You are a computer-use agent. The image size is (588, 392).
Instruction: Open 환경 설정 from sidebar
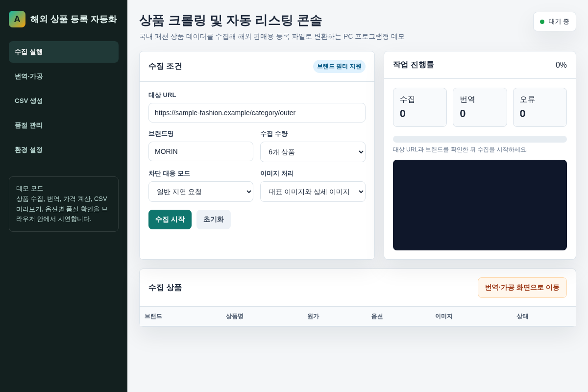click(x=64, y=150)
